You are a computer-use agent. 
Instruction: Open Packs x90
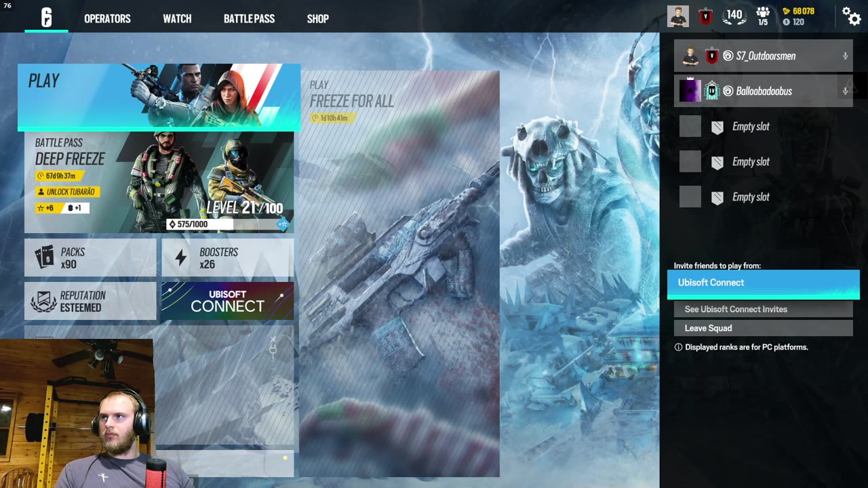pyautogui.click(x=90, y=258)
